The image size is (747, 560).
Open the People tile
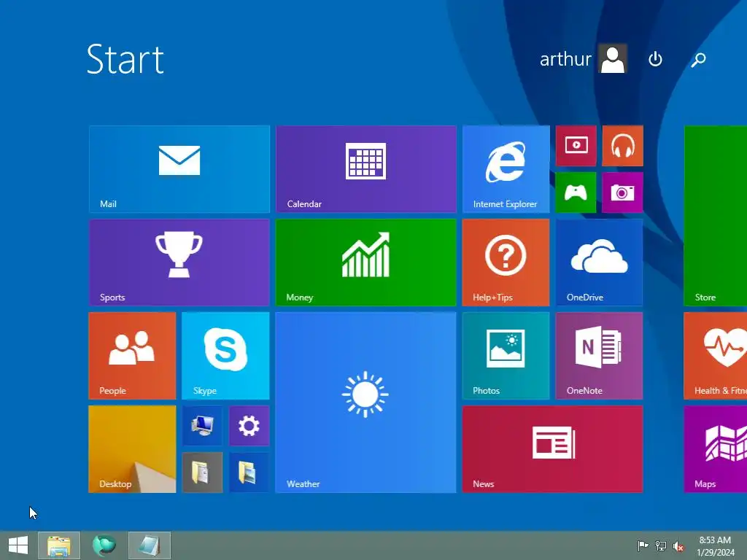pos(133,356)
